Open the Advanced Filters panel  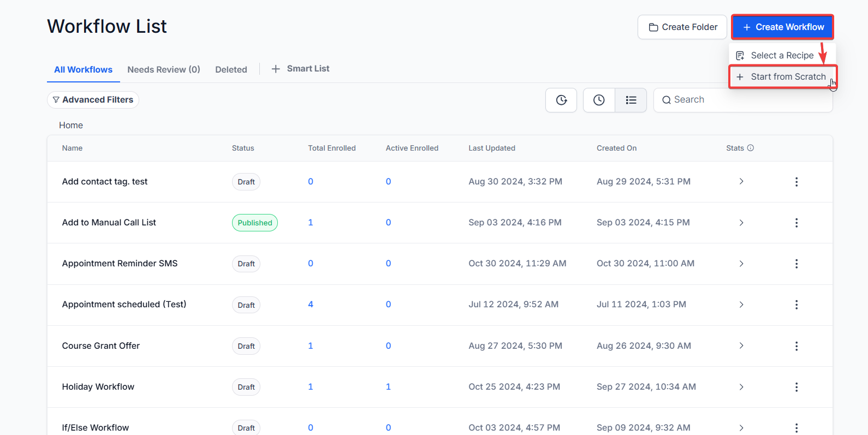point(93,100)
